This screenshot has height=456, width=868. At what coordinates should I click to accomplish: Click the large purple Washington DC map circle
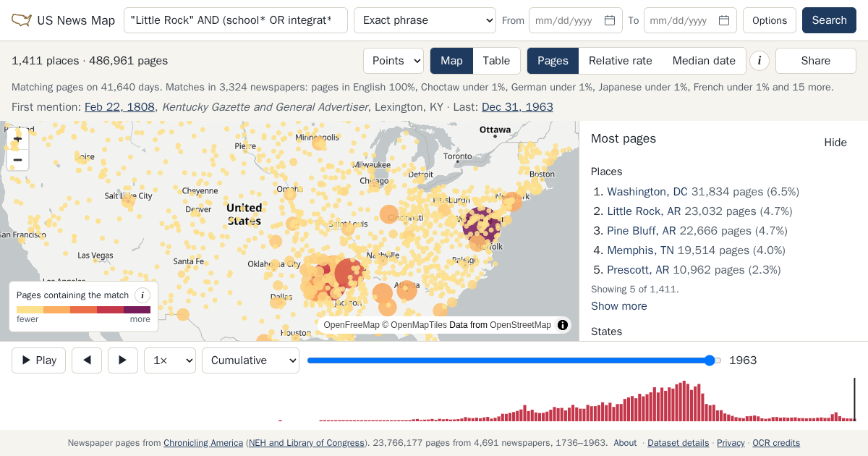(x=481, y=225)
